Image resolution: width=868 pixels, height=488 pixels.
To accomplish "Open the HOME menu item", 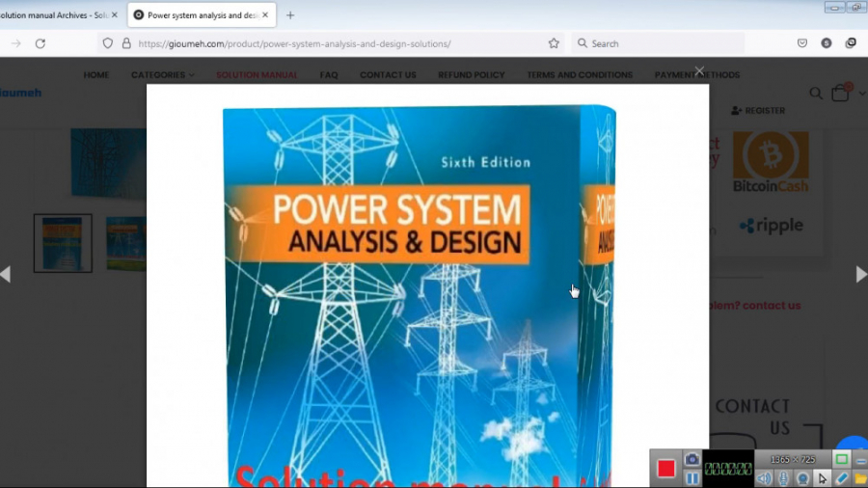I will 96,74.
